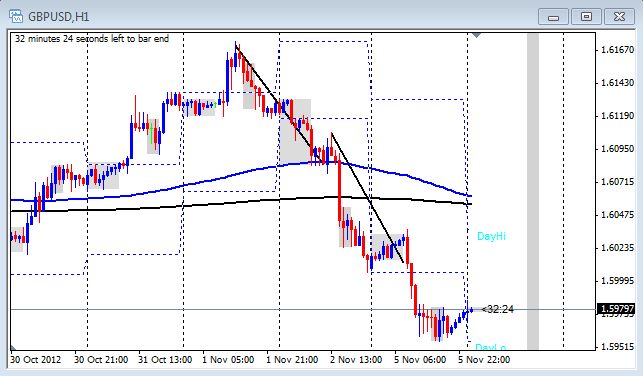Click the 1.61190 price axis label
The width and height of the screenshot is (643, 376).
tap(617, 116)
